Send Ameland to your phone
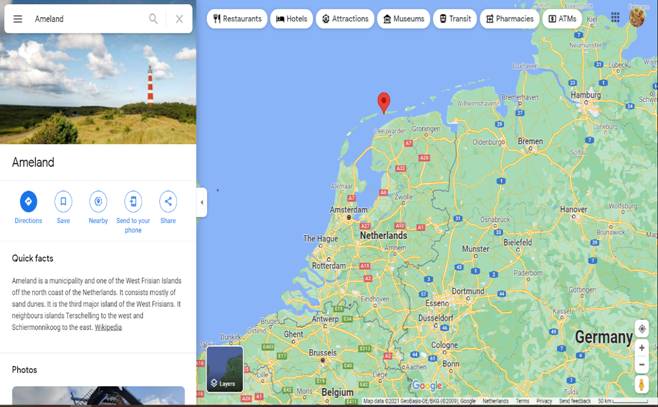Viewport: 658px width, 407px height. (133, 201)
